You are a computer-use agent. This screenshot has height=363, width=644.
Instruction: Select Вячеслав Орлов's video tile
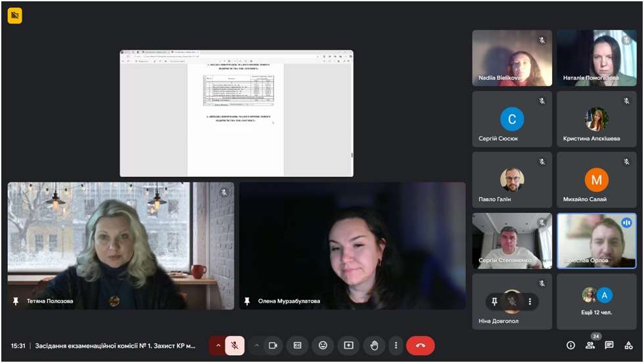596,241
